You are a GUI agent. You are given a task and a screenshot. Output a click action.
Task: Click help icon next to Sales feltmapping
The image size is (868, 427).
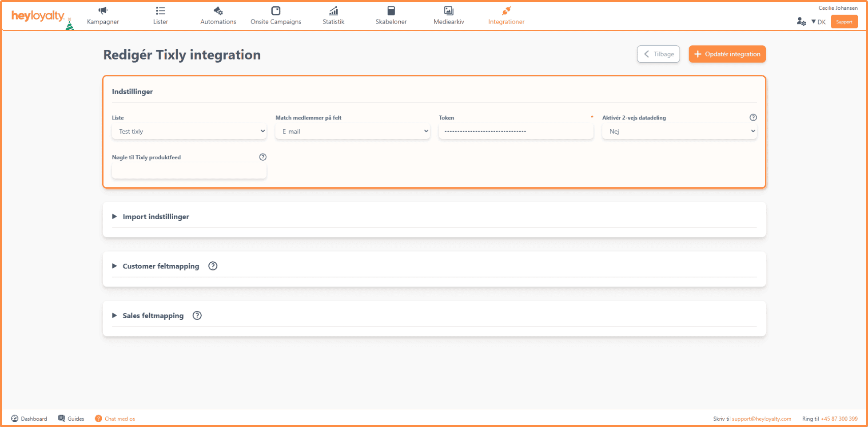click(x=197, y=316)
